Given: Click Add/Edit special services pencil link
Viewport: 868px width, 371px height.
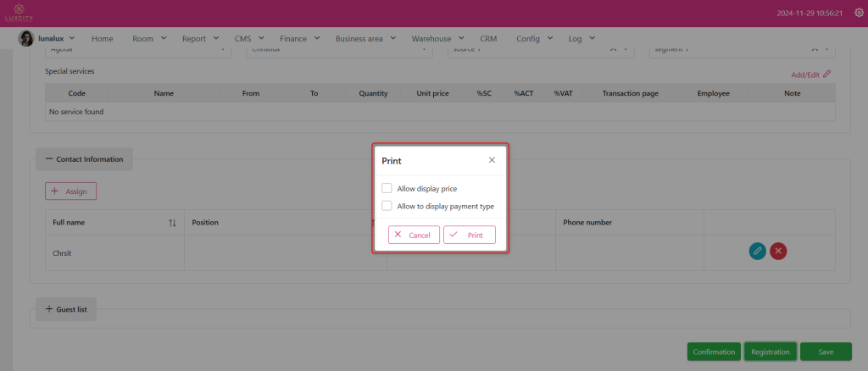Looking at the screenshot, I should pos(810,75).
